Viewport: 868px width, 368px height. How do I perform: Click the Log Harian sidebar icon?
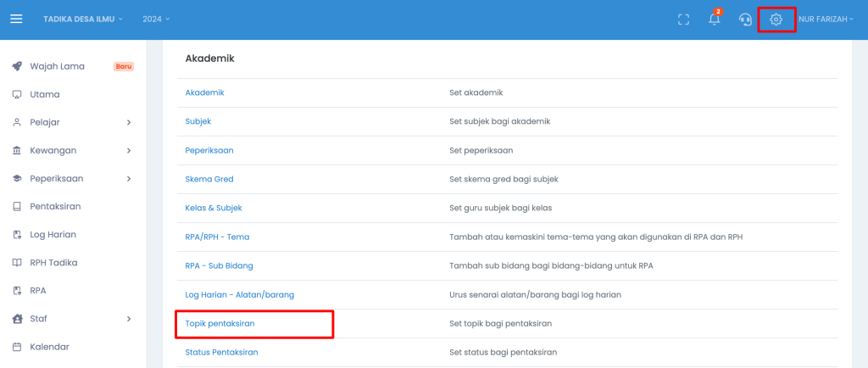point(17,235)
